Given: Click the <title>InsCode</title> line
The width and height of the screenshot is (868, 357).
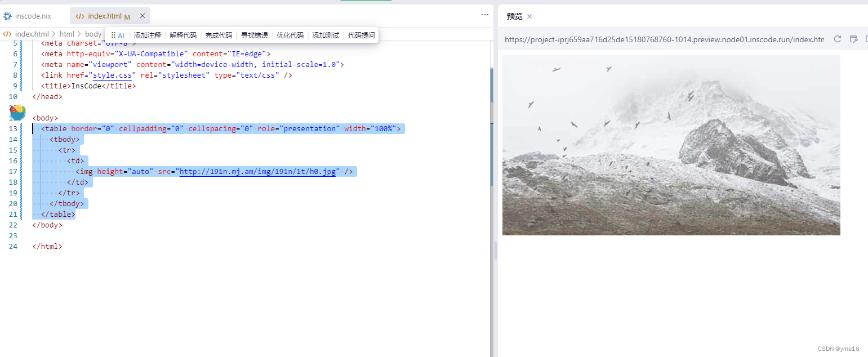Looking at the screenshot, I should click(88, 86).
